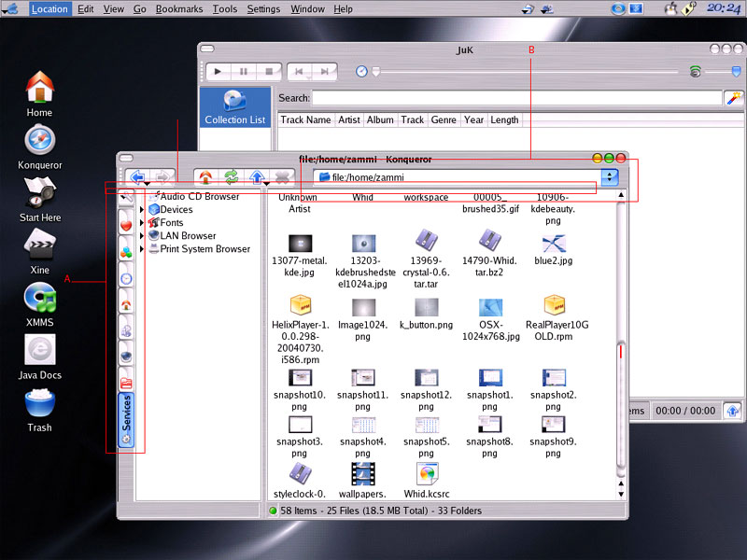Skip to previous track in JuK

[299, 72]
